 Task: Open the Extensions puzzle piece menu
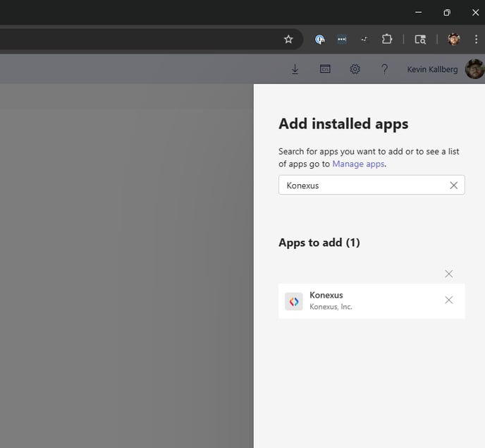coord(387,40)
